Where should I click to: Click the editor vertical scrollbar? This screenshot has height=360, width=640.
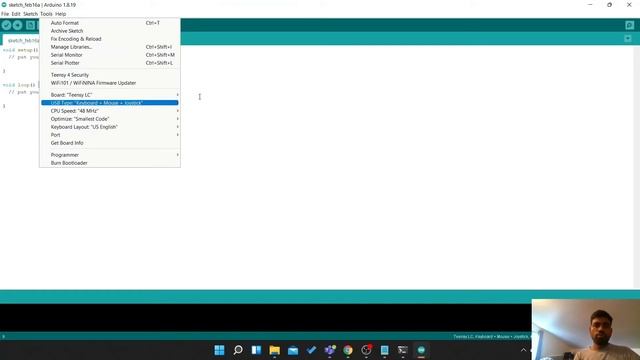[x=637, y=167]
